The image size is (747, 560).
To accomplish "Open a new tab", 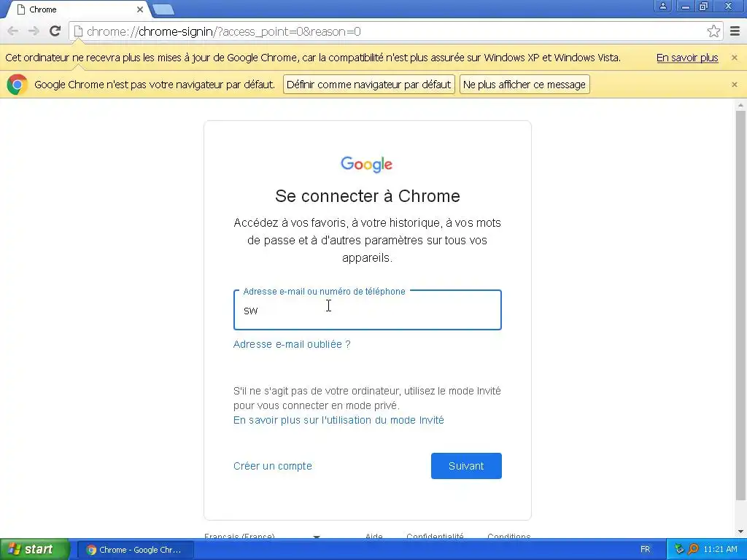I will [x=164, y=9].
